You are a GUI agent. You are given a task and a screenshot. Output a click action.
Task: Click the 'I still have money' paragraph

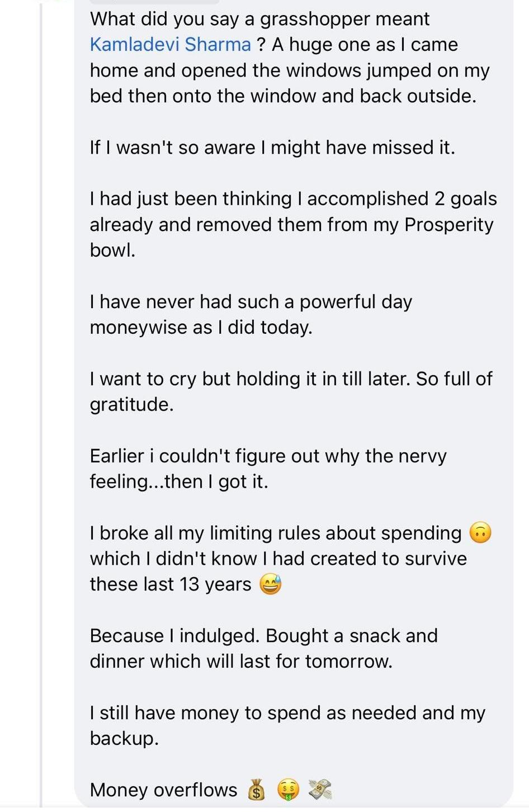click(x=287, y=726)
